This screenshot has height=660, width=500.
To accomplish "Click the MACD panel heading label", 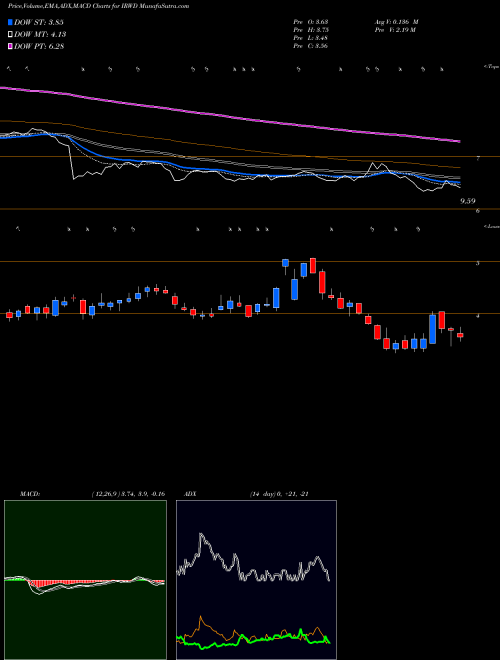I will (x=29, y=494).
